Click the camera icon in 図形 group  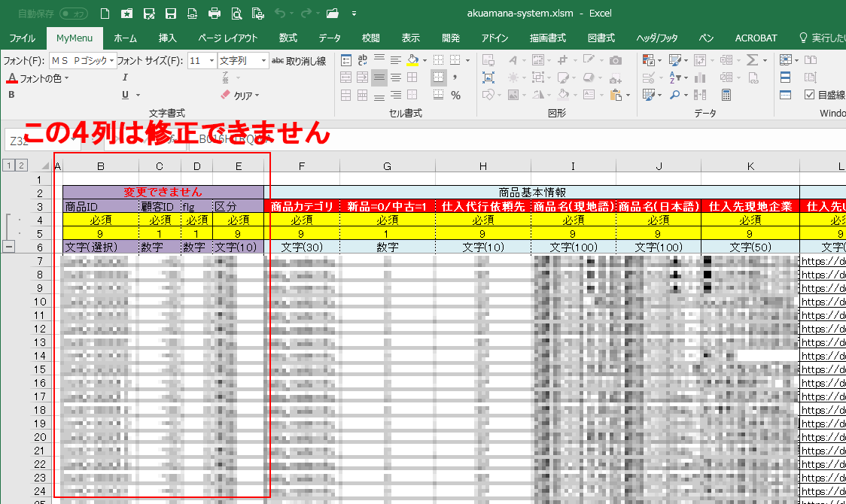tap(616, 60)
